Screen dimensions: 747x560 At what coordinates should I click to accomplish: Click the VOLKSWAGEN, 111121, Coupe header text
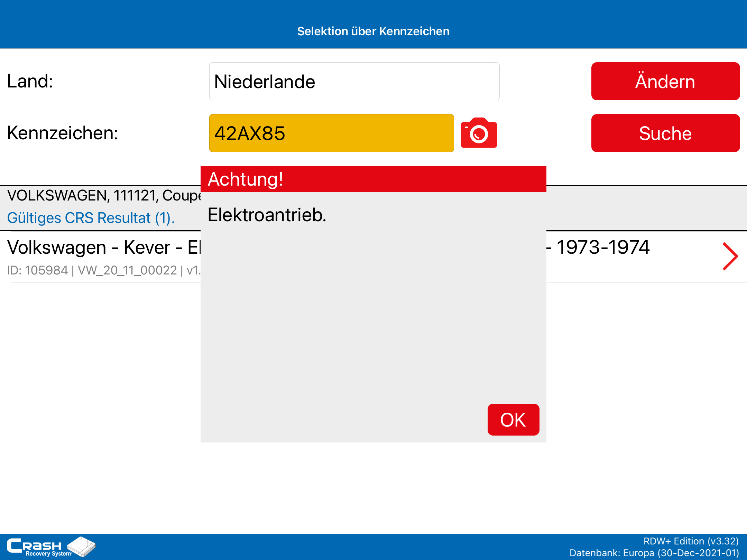104,195
